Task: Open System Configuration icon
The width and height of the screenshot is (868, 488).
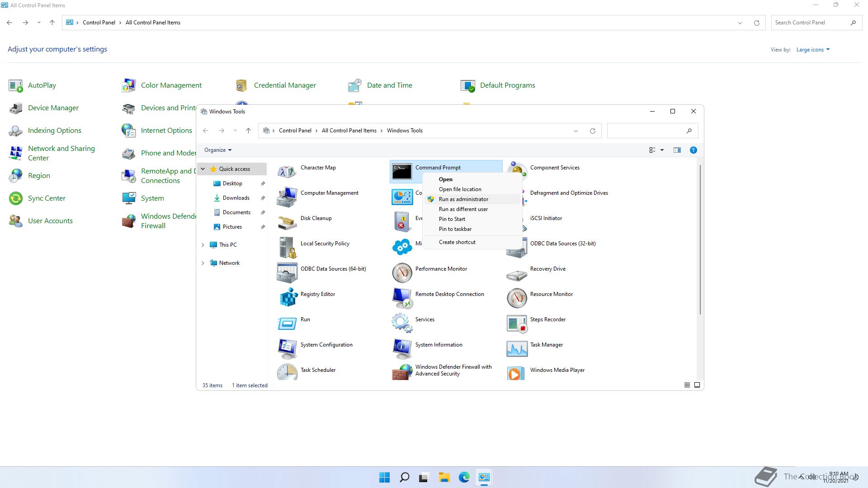Action: pos(287,349)
